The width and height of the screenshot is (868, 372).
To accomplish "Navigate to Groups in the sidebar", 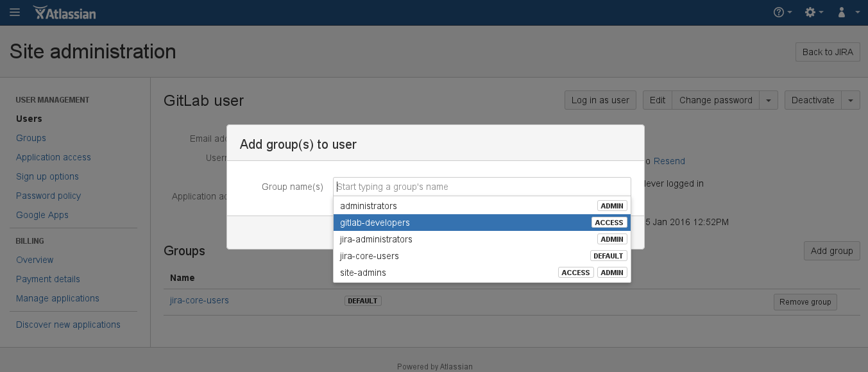I will coord(31,138).
